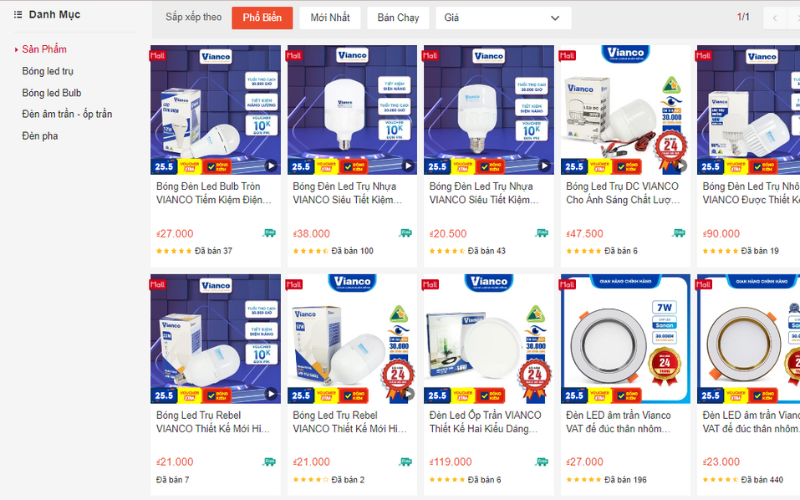This screenshot has width=800, height=500.
Task: Play video on the ₫38.000 Led Trụ Nhựa product
Action: click(408, 166)
